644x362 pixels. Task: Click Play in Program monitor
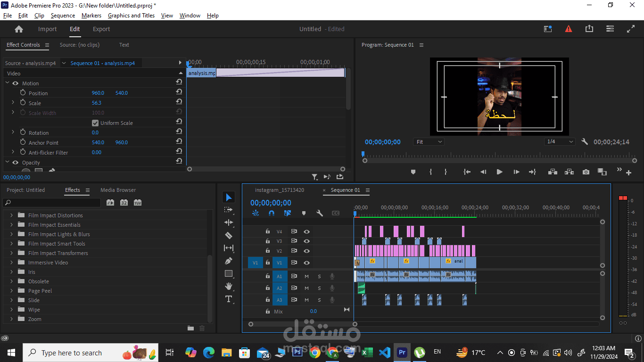click(499, 172)
